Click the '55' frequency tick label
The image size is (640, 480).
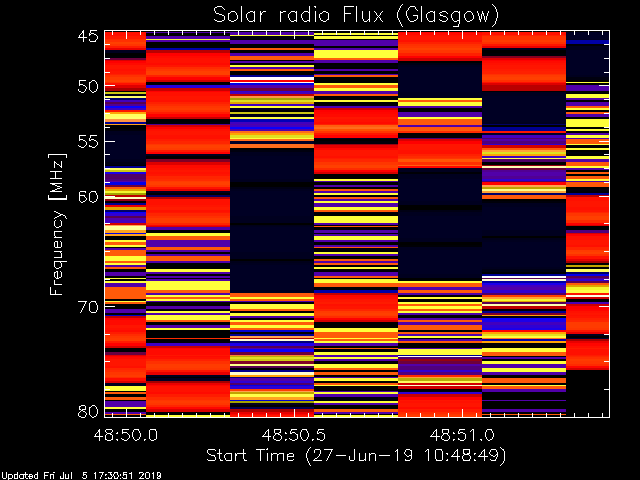[88, 142]
